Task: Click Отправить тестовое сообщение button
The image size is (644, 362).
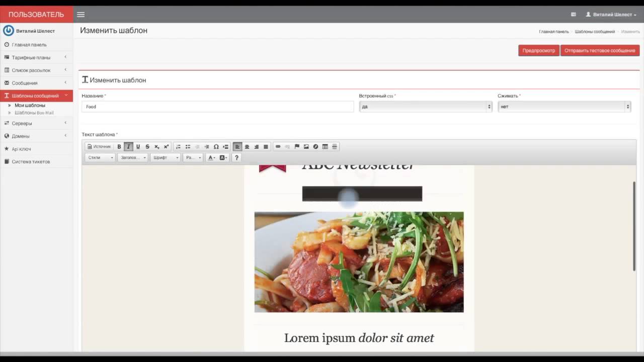Action: point(600,51)
